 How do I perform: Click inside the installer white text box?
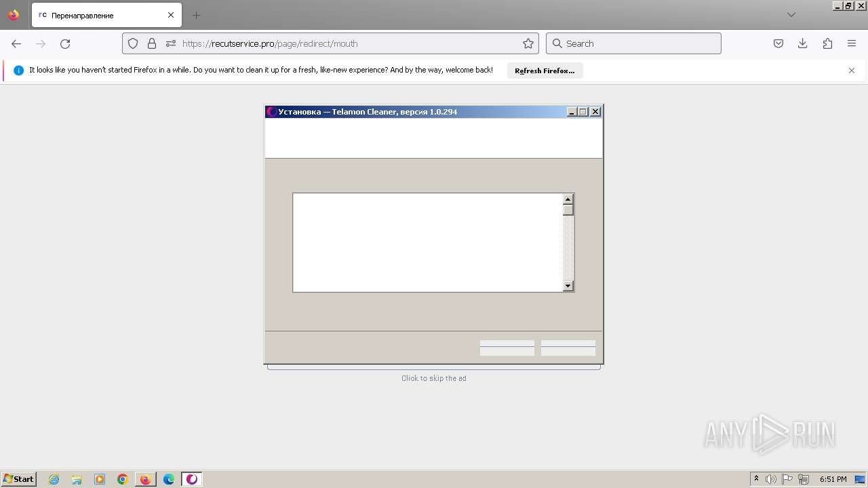(428, 243)
